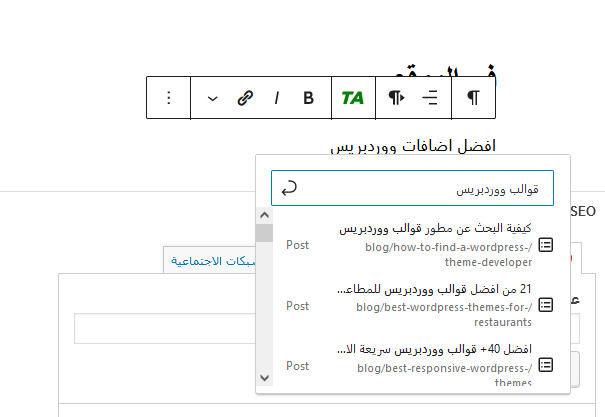Click the "Post" label of first result
Image resolution: width=605 pixels, height=417 pixels.
coord(297,245)
